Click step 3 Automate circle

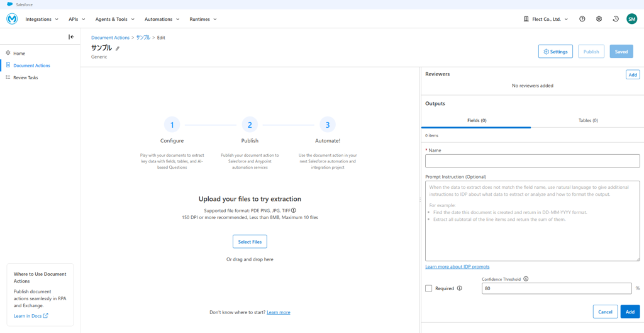click(327, 125)
